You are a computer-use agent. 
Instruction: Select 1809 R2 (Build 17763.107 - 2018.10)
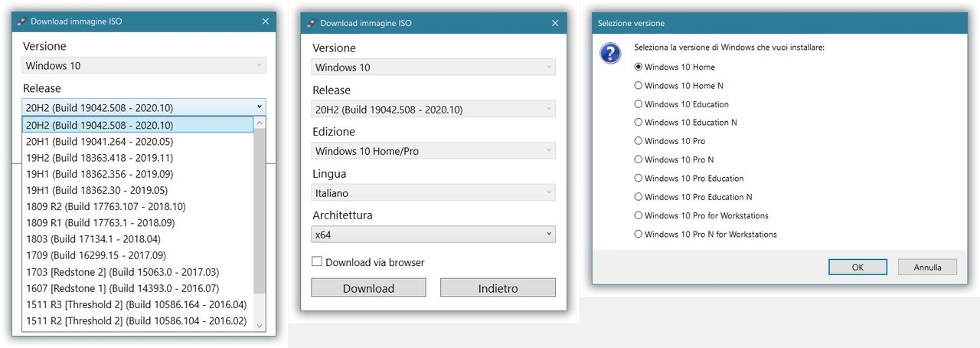(138, 206)
